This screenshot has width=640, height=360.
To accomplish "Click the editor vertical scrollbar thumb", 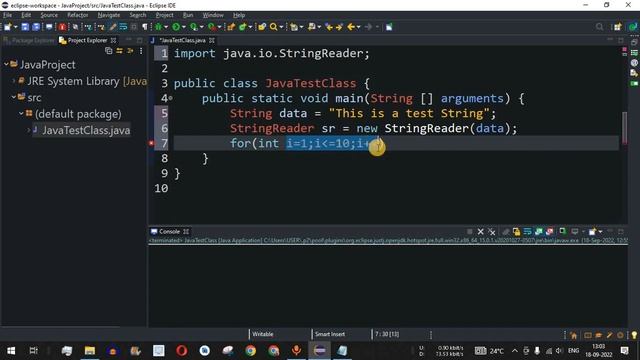I will point(624,128).
